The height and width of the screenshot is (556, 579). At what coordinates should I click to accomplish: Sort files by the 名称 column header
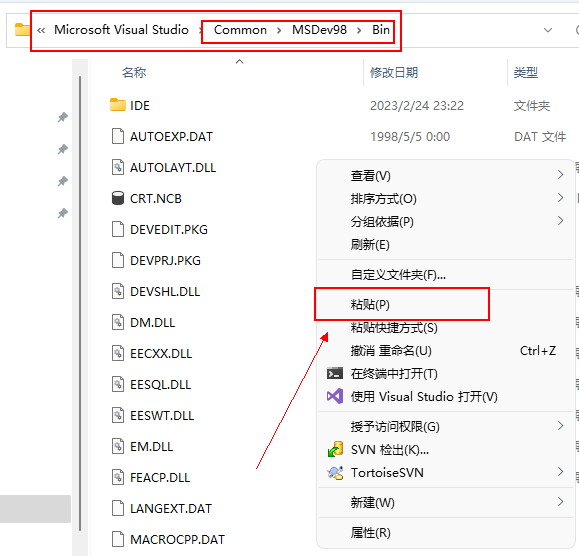[x=134, y=72]
